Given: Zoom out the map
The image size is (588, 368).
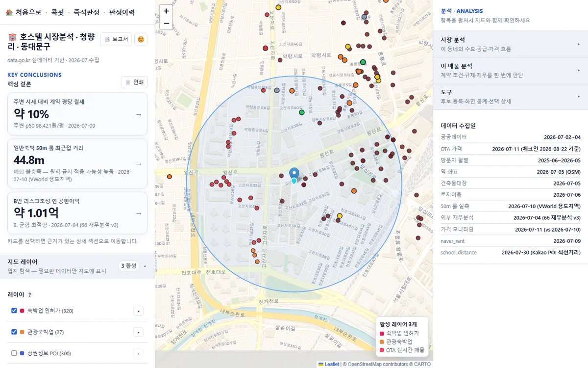Looking at the screenshot, I should (x=166, y=23).
